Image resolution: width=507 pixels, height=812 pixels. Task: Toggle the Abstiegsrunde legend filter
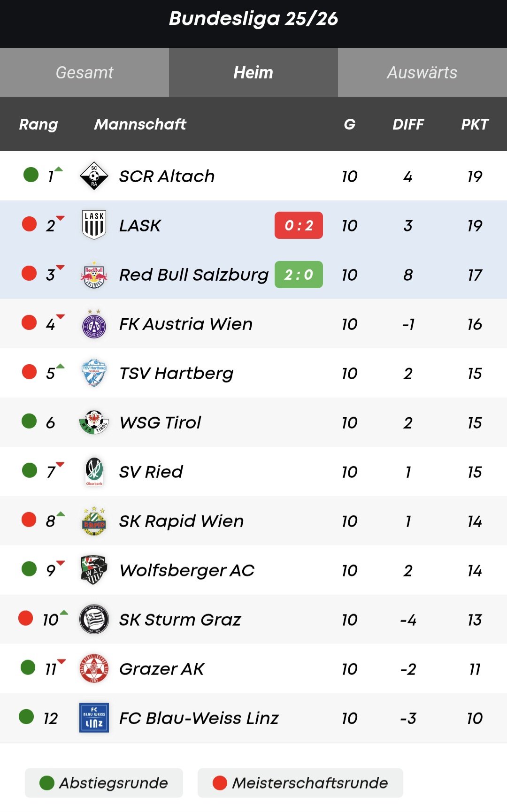tap(104, 783)
